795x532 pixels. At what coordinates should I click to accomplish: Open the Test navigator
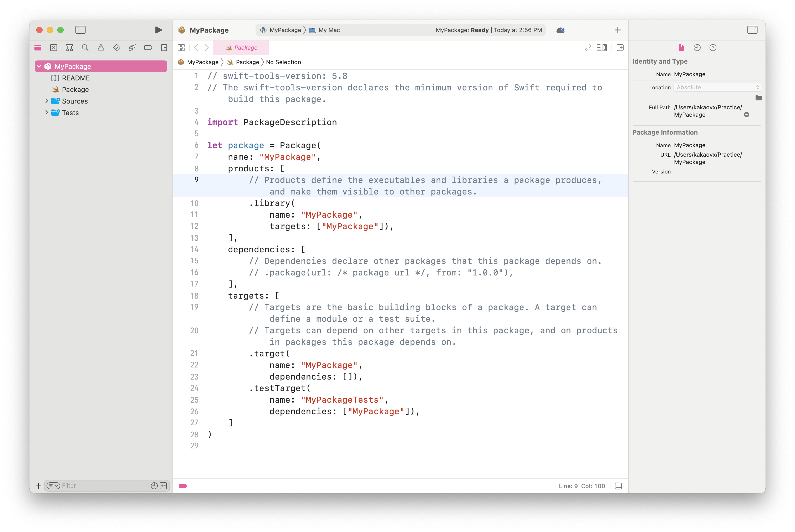[x=116, y=48]
